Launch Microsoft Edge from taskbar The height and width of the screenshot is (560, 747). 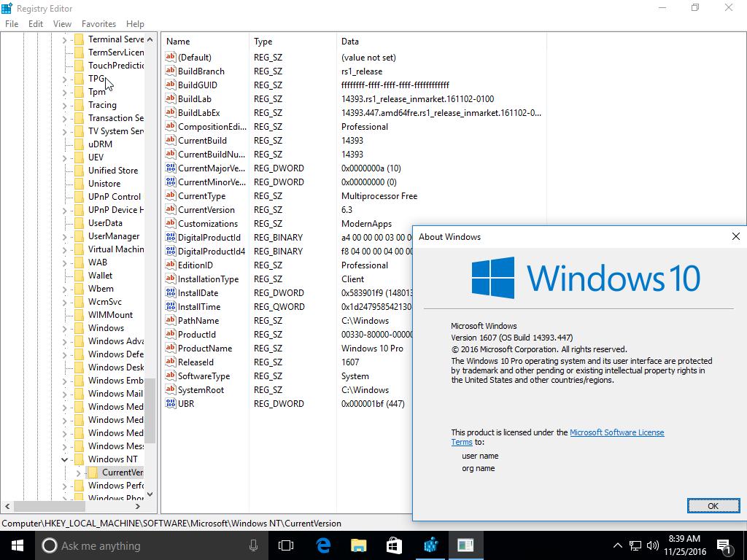[x=323, y=545]
